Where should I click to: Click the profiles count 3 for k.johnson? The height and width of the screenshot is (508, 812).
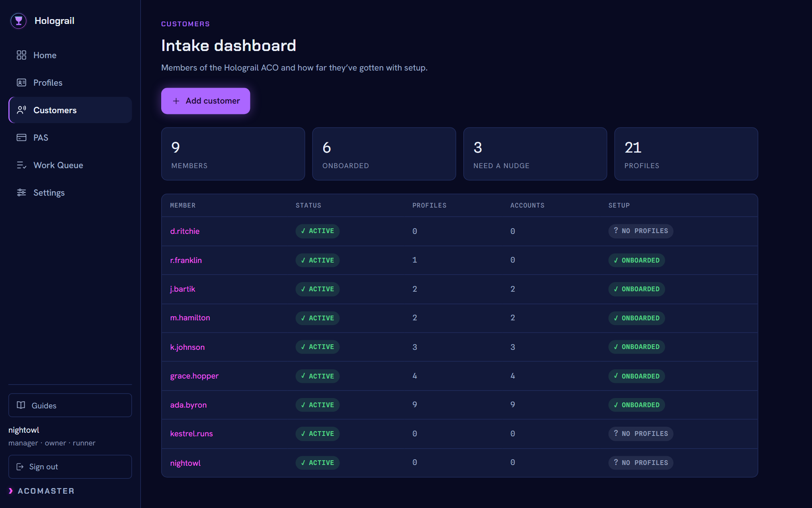tap(415, 347)
